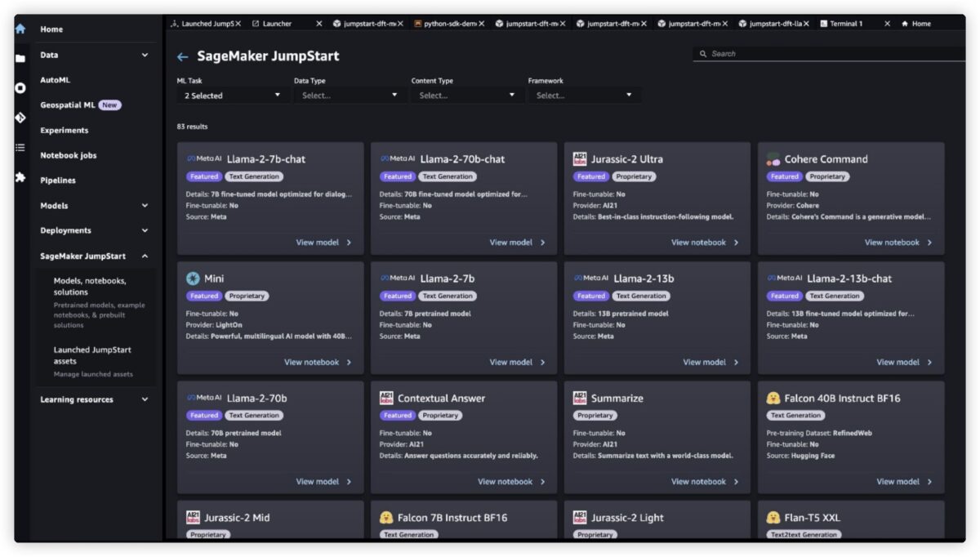Click the Meta AI logo on Llama-2-13b-chat card
Screen dimensions: 980x557
tap(785, 278)
